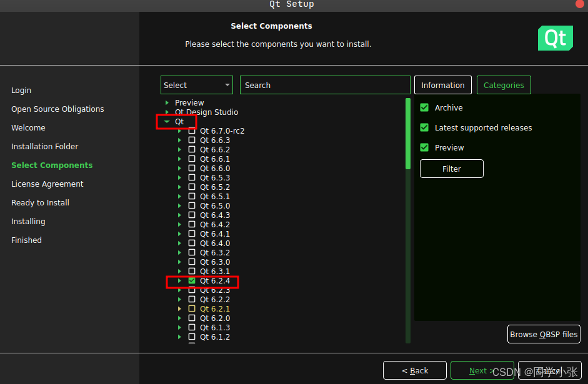Check the Qt 6.5.3 checkbox
Viewport: 588px width, 384px height.
(192, 177)
